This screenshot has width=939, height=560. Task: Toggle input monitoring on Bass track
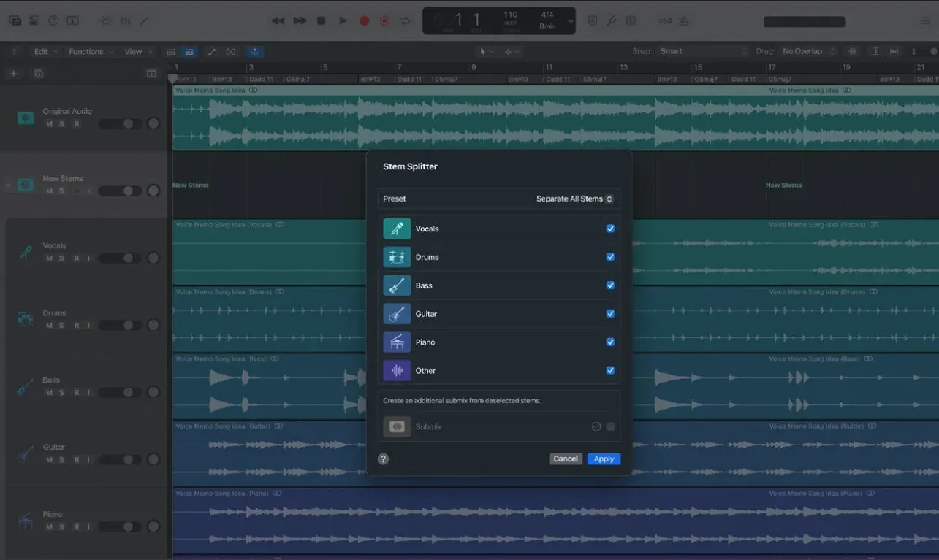coord(88,393)
